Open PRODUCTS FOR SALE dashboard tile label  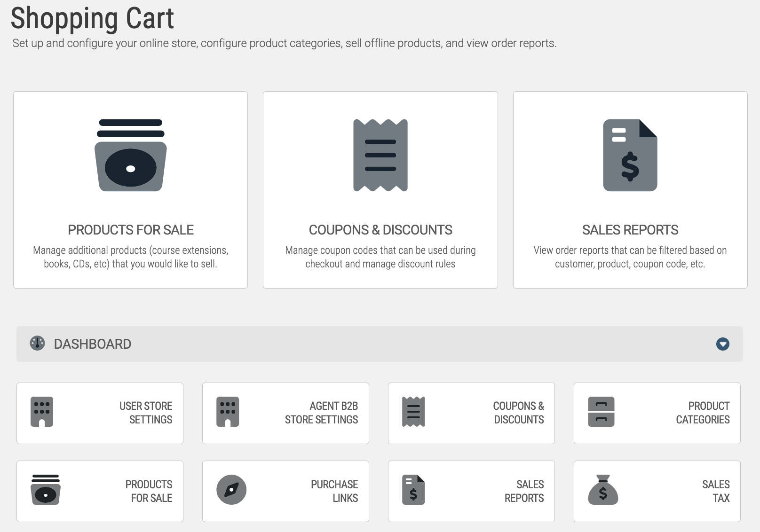pos(149,491)
